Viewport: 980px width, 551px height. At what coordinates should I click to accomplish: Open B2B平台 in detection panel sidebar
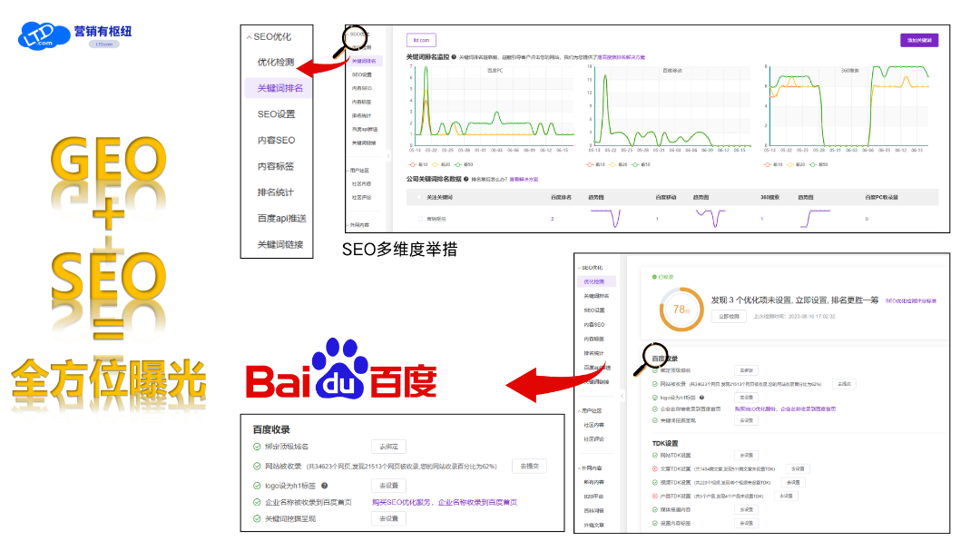tap(593, 497)
